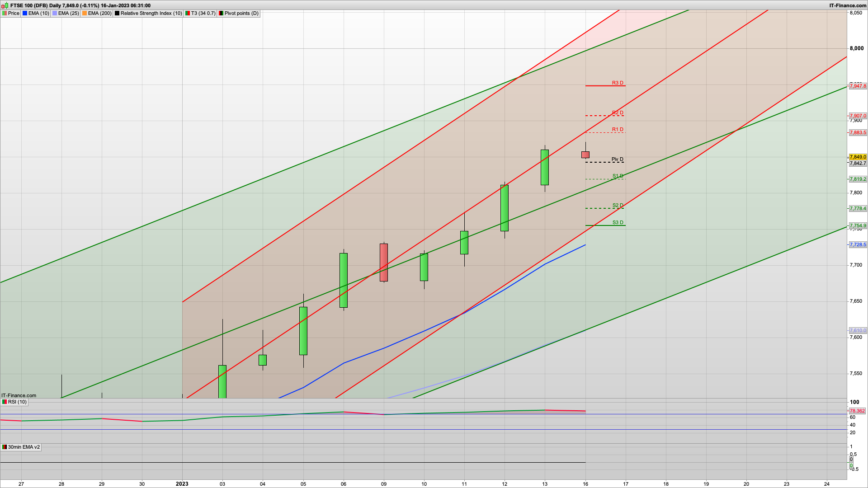Click the 30min EMA v2 panel icon
The height and width of the screenshot is (488, 868).
pos(4,447)
